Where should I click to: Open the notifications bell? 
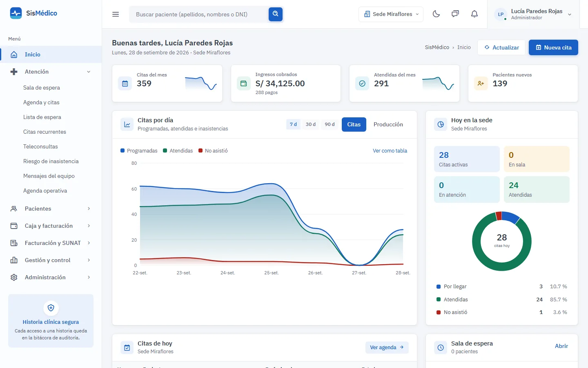[474, 14]
